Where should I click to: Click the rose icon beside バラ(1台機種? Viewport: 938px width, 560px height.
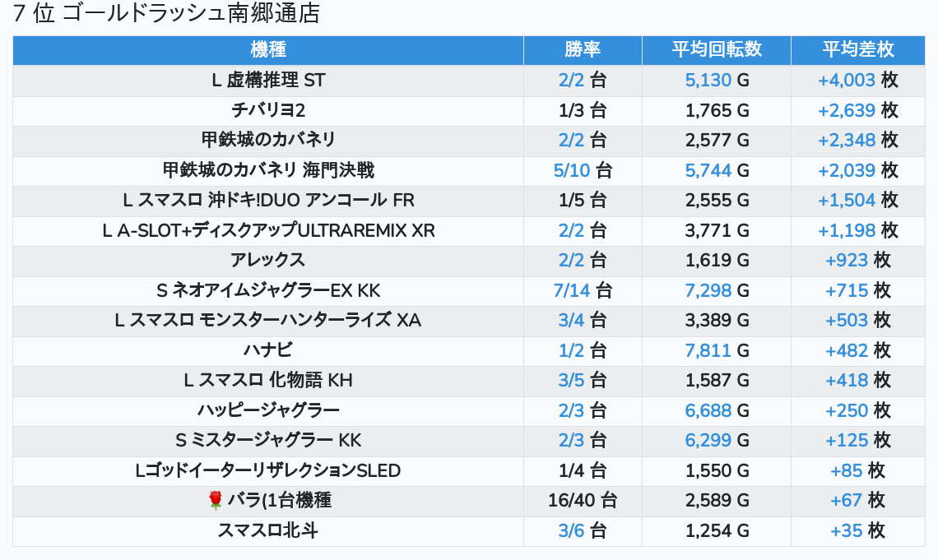coord(216,500)
